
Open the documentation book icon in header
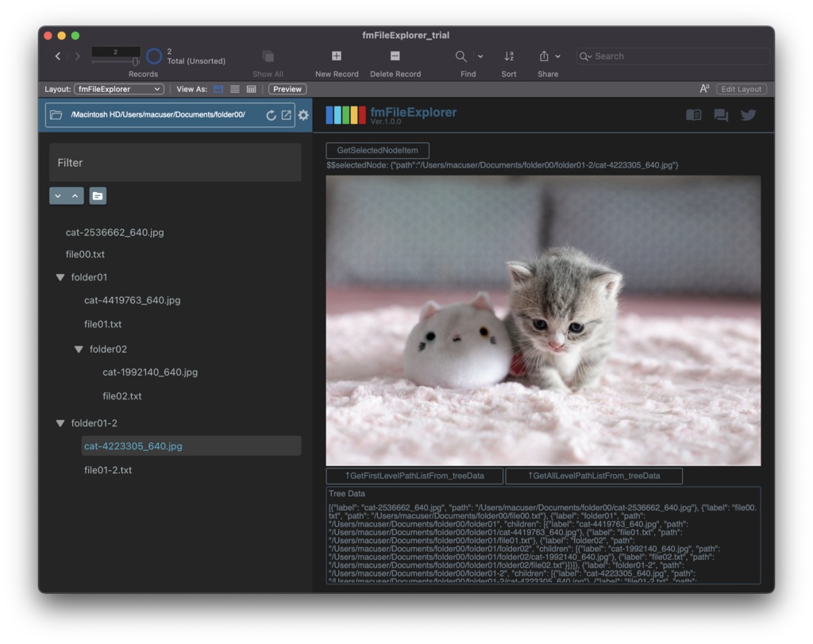pos(693,114)
